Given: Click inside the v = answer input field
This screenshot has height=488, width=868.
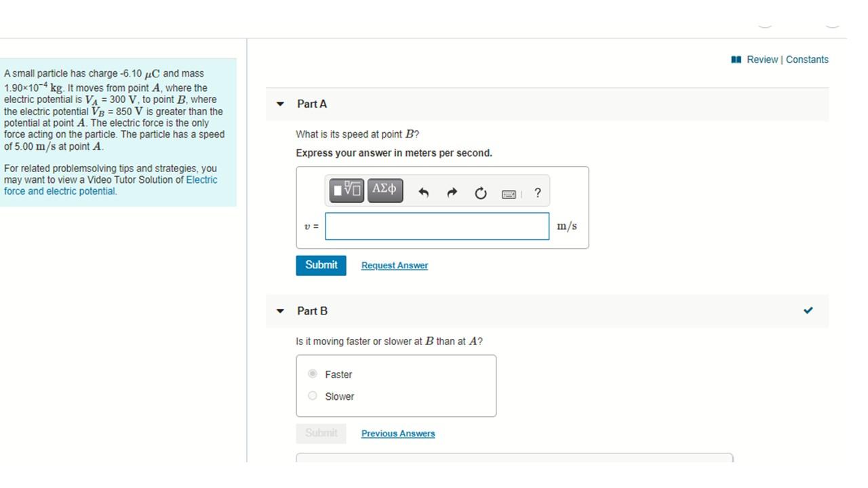Looking at the screenshot, I should [437, 226].
